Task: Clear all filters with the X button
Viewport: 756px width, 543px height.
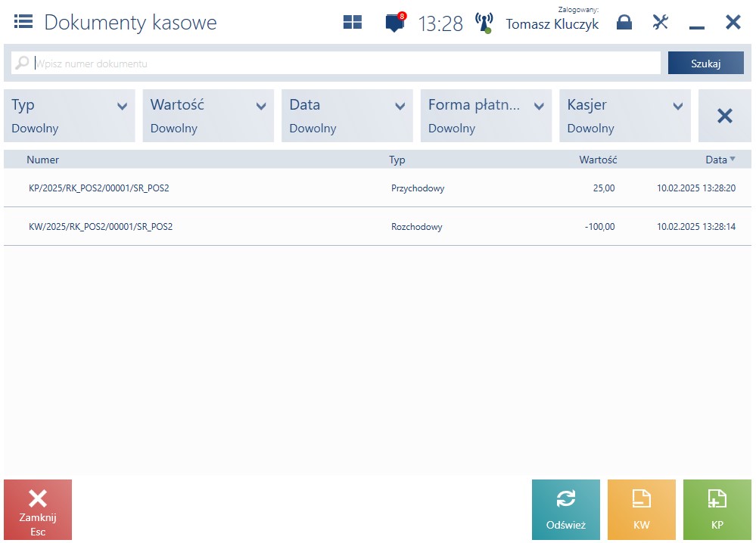Action: coord(725,116)
